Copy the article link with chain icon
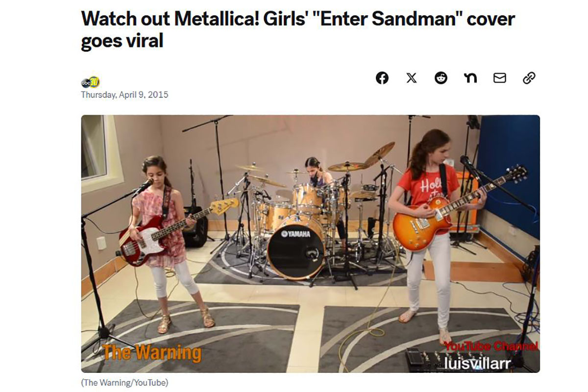588x392 pixels. pos(529,78)
